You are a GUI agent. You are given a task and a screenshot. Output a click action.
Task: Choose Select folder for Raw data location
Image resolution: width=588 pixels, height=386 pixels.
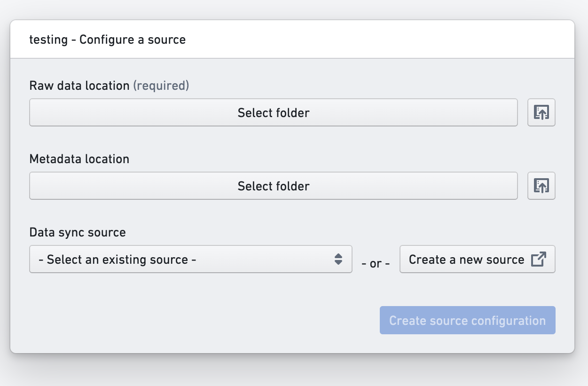[x=274, y=112]
